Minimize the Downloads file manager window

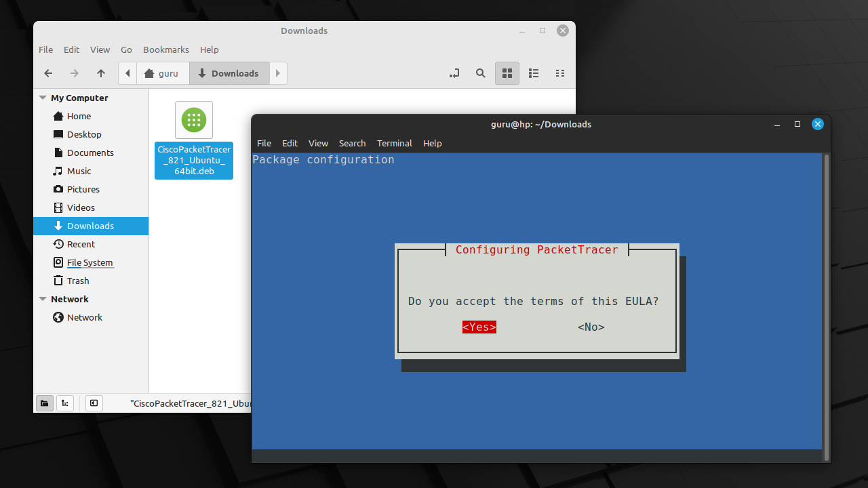(522, 30)
